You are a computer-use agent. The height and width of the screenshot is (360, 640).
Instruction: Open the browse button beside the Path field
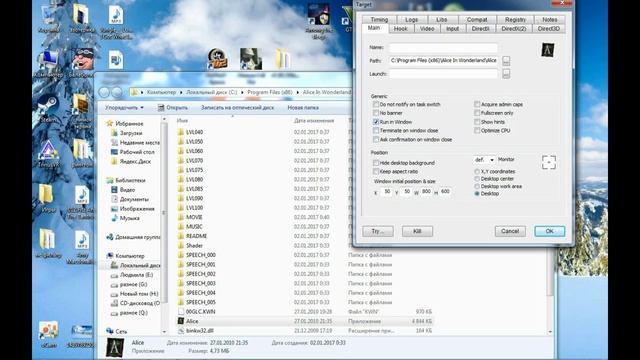tap(506, 61)
